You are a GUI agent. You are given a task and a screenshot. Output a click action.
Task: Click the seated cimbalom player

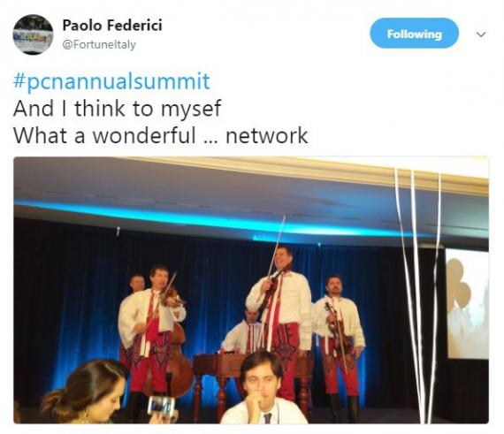[x=244, y=331]
